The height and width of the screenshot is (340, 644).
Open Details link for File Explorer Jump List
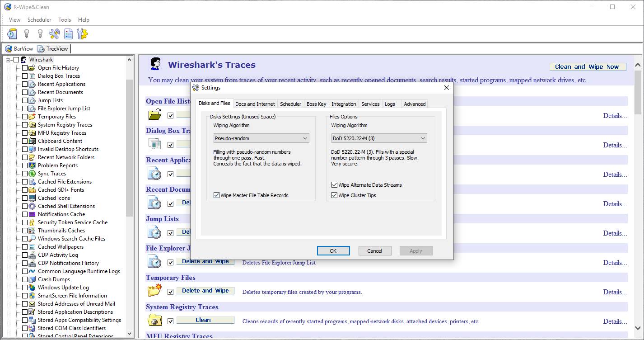pos(615,263)
